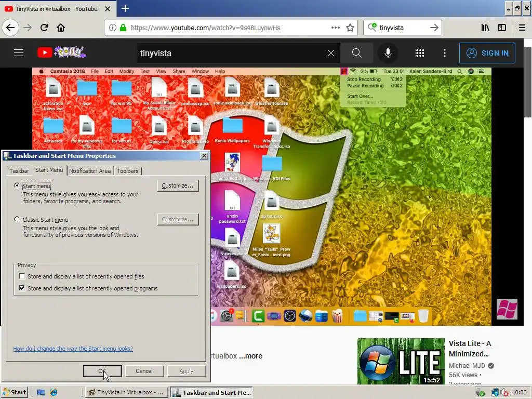Open the Firefox hamburger menu
Screen dimensions: 532x399
tap(522, 28)
